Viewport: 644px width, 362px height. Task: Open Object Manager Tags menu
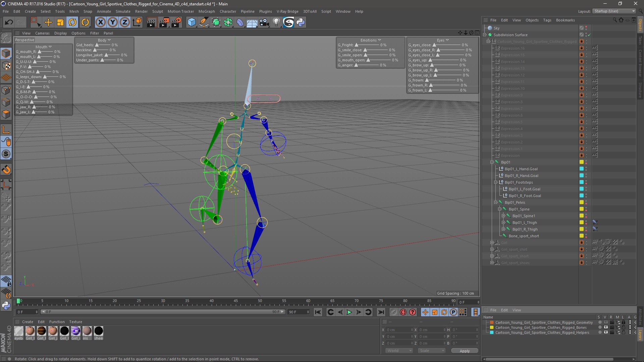(x=547, y=20)
